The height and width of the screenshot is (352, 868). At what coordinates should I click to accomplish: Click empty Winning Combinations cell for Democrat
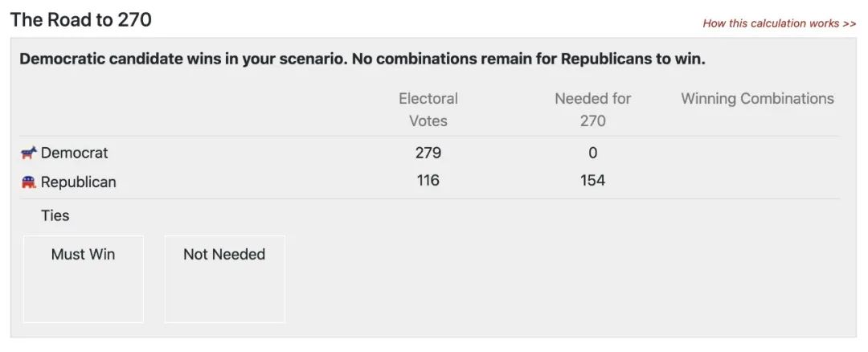(x=757, y=153)
